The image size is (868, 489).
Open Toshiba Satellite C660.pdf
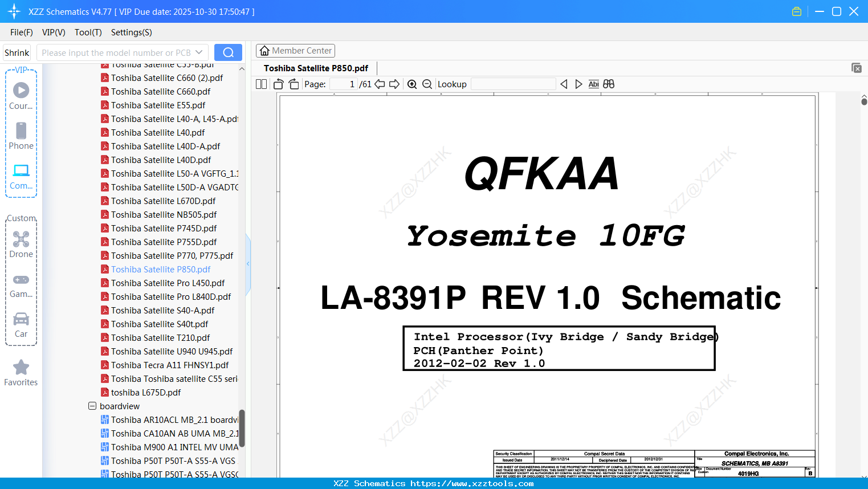click(x=161, y=92)
